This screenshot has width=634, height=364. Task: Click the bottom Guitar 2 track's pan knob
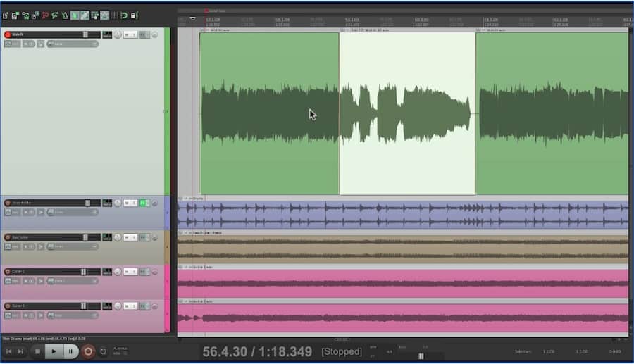[118, 306]
